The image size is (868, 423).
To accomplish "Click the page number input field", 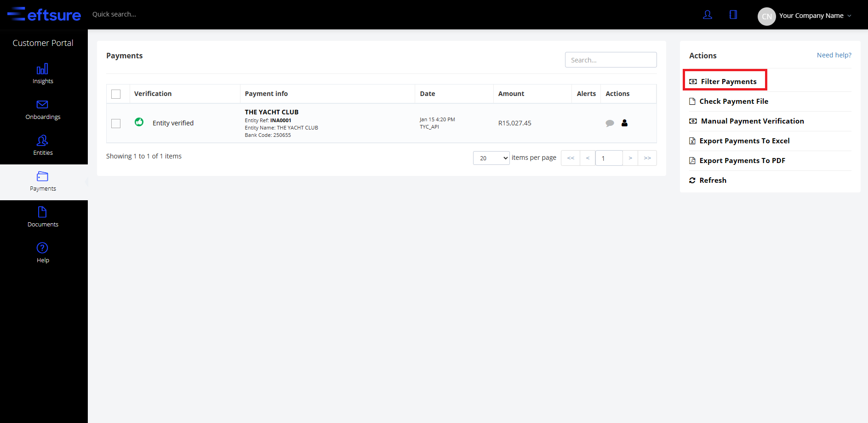I will point(609,158).
